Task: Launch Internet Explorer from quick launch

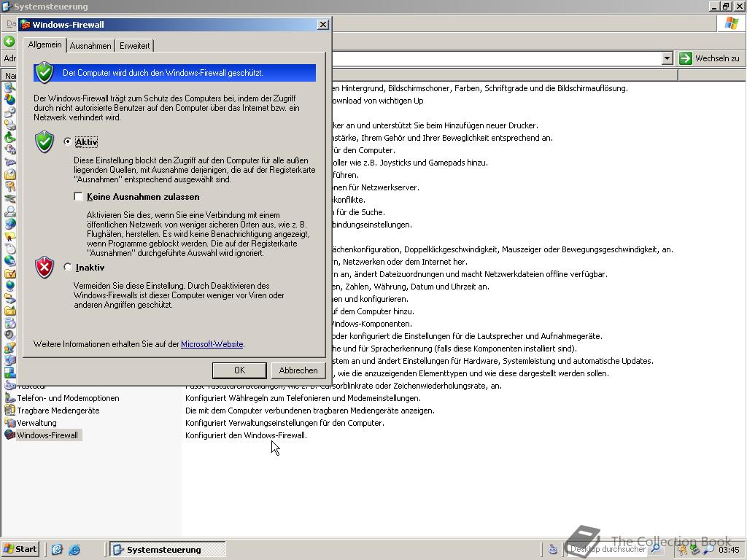Action: 74,550
